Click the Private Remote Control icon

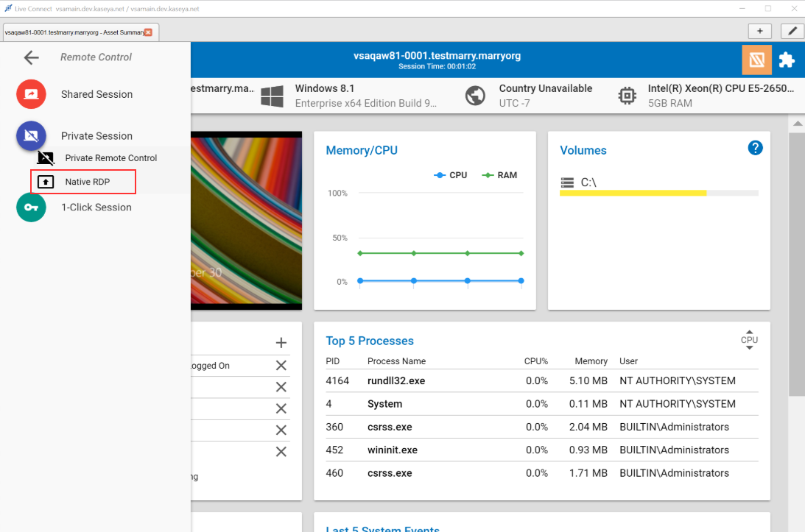[46, 158]
